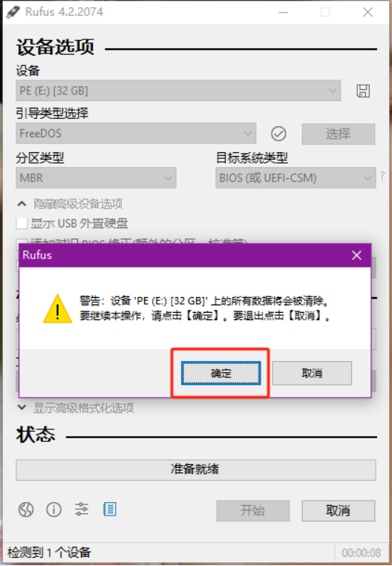The width and height of the screenshot is (392, 566).
Task: Toggle the partially hidden BIOS fix checkbox
Action: tap(22, 241)
